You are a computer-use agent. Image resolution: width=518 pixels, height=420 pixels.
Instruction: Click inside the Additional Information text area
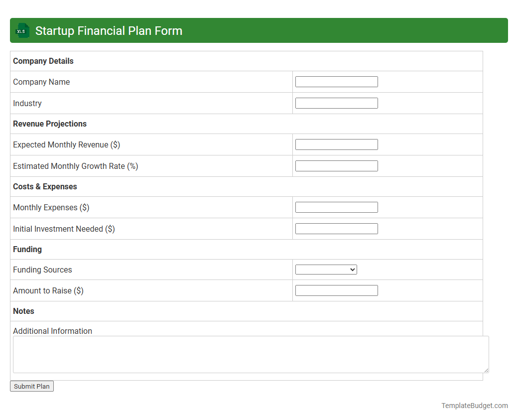[249, 354]
